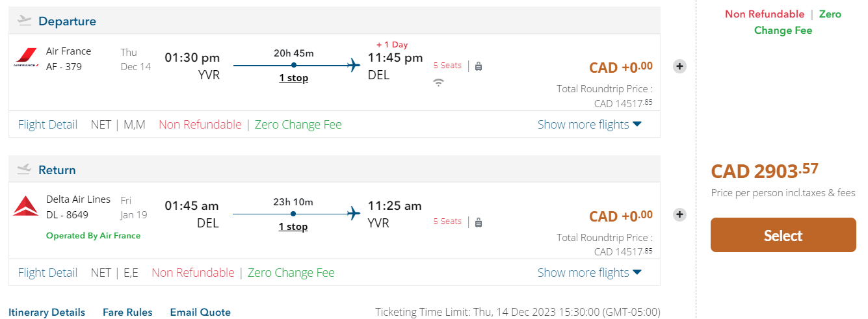Click the Departure plane takeoff icon

[25, 21]
